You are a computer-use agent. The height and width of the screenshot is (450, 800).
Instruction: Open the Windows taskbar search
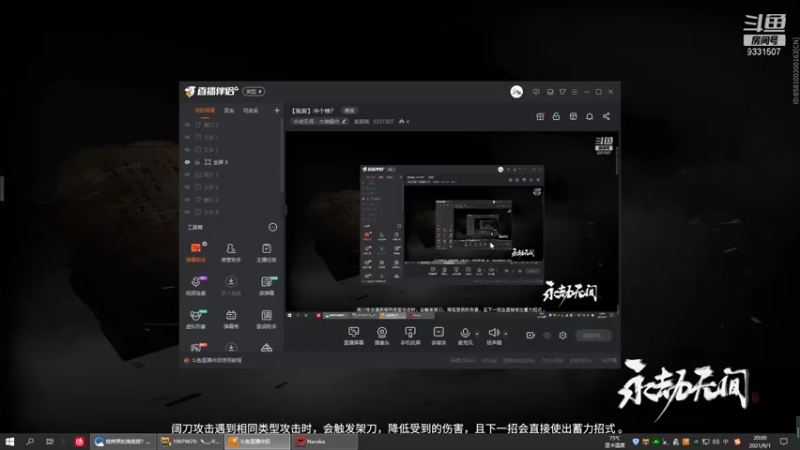point(30,441)
